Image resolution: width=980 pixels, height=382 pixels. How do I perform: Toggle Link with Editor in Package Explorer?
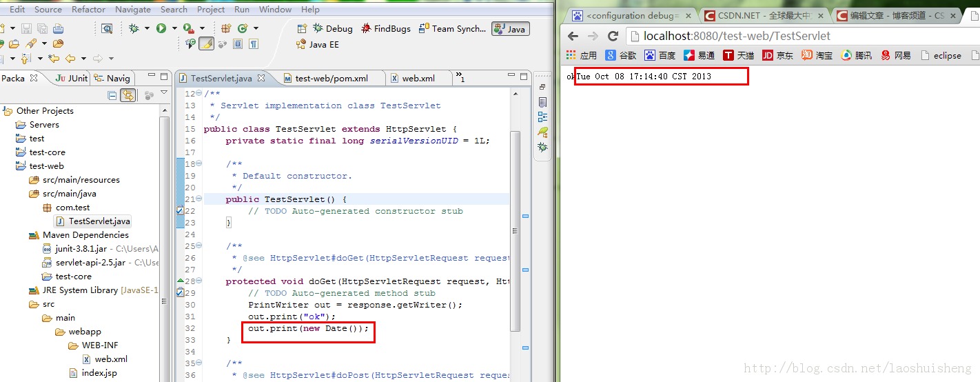pyautogui.click(x=128, y=95)
